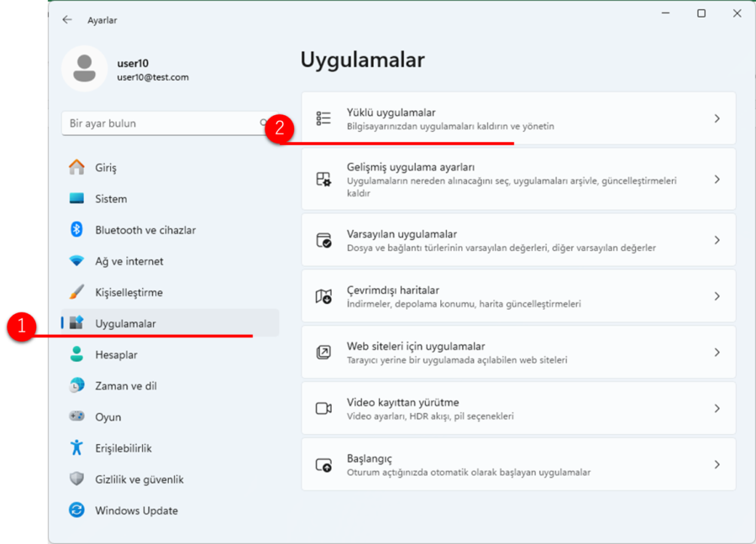Click the user10@test.com email address
Screen dimensions: 756x544
coord(153,77)
